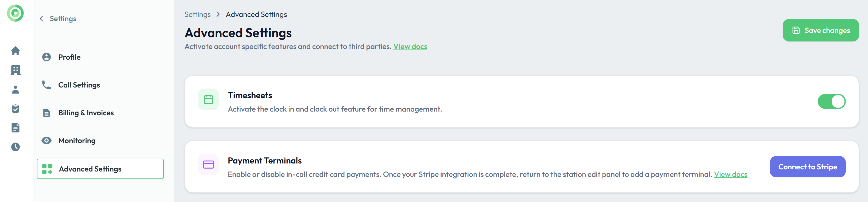
Task: Click the home icon in left rail
Action: click(16, 51)
